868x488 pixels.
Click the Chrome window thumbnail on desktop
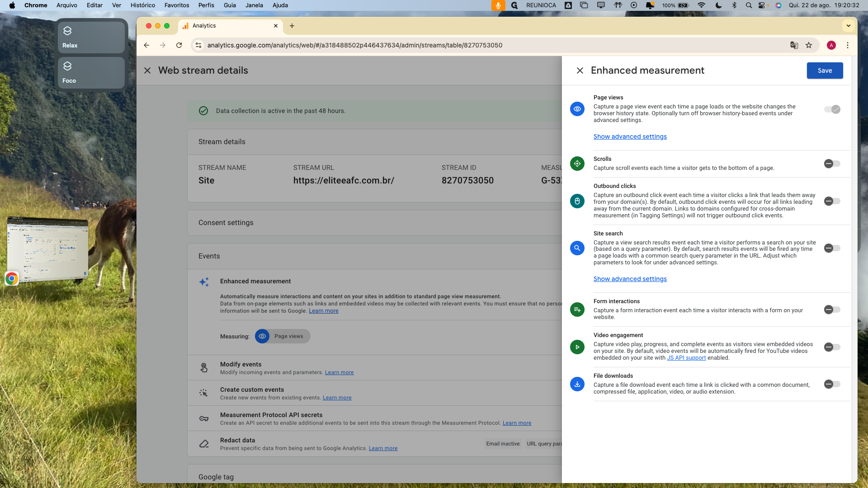pyautogui.click(x=47, y=249)
